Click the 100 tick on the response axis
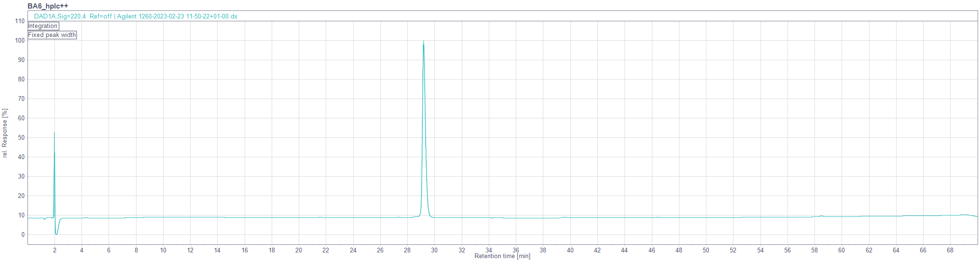The image size is (980, 260). 20,40
